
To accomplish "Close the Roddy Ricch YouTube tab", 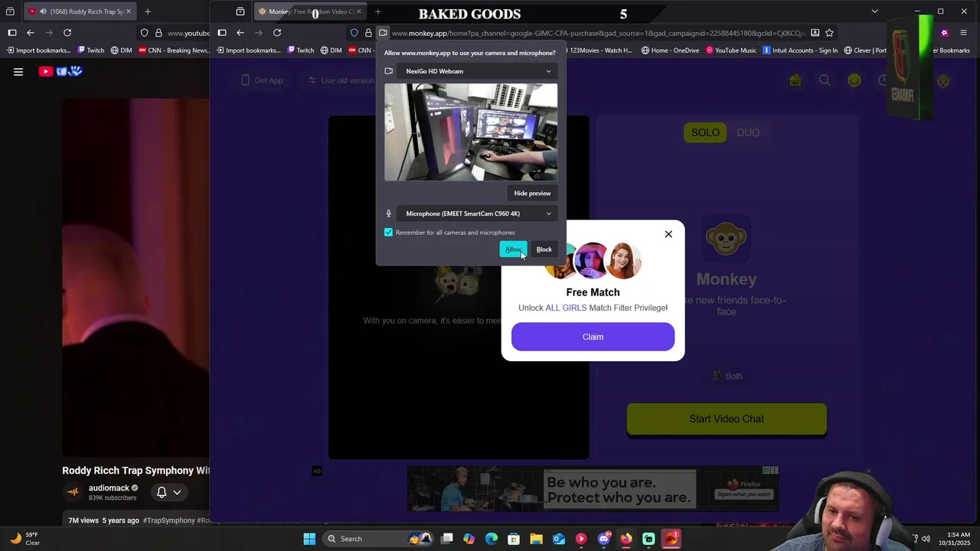I will pos(129,11).
